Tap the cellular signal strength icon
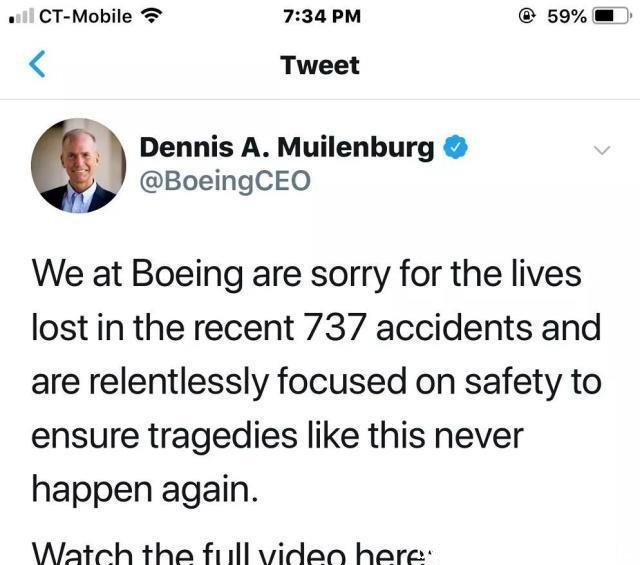This screenshot has height=565, width=640. (x=20, y=16)
